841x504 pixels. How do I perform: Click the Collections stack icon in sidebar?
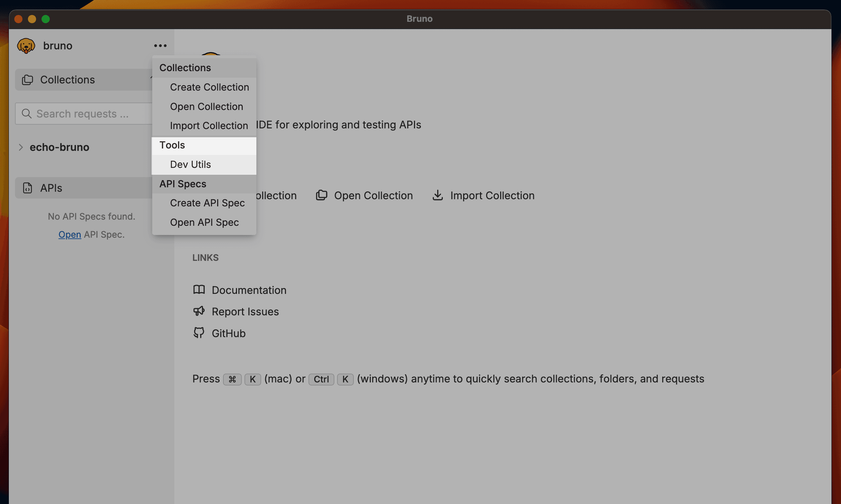pyautogui.click(x=28, y=80)
